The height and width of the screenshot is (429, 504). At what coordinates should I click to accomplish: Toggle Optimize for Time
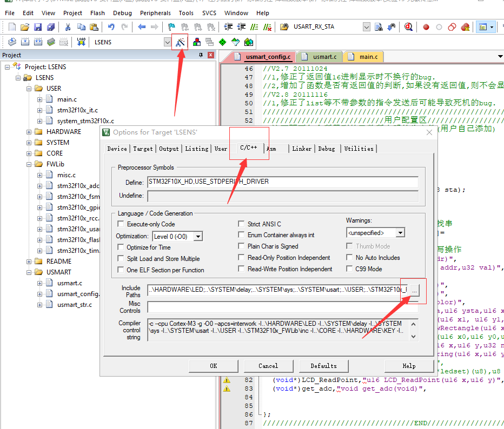121,247
